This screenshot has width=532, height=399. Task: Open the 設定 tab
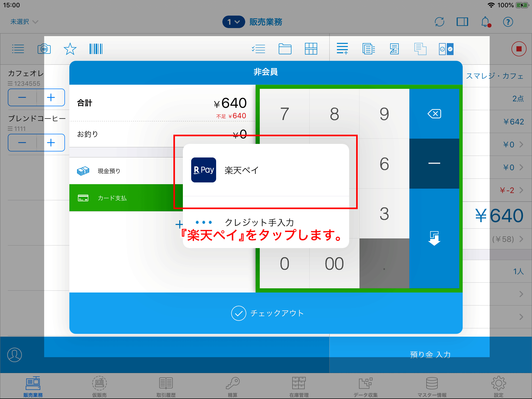pyautogui.click(x=498, y=387)
